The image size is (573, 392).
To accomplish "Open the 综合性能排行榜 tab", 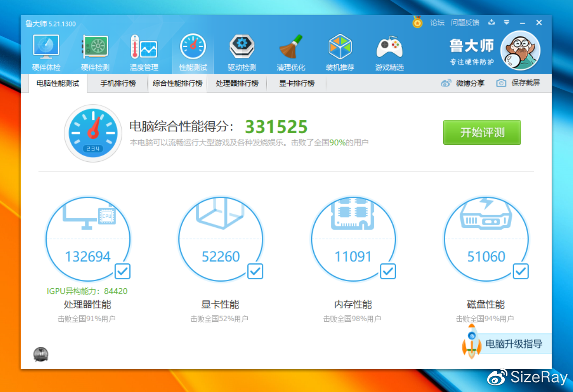I will (177, 83).
